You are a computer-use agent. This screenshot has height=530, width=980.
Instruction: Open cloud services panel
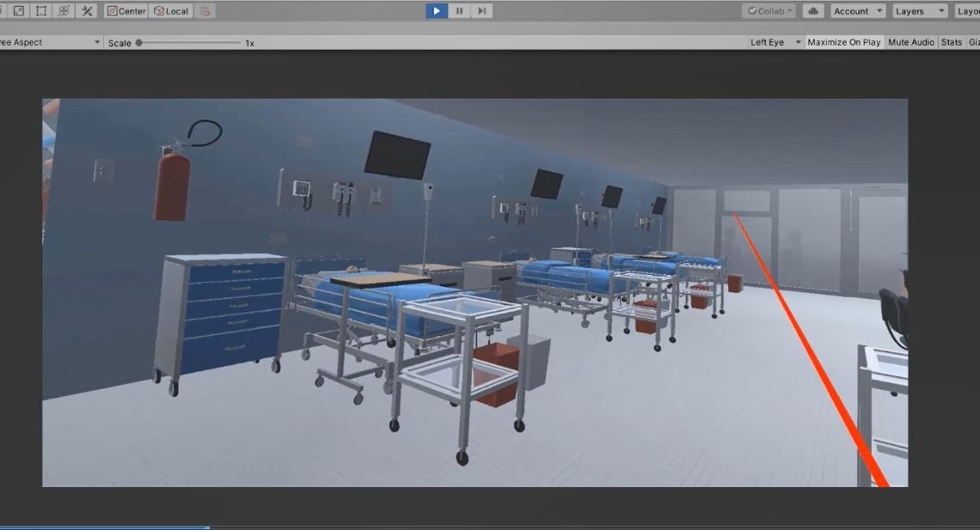pos(812,11)
